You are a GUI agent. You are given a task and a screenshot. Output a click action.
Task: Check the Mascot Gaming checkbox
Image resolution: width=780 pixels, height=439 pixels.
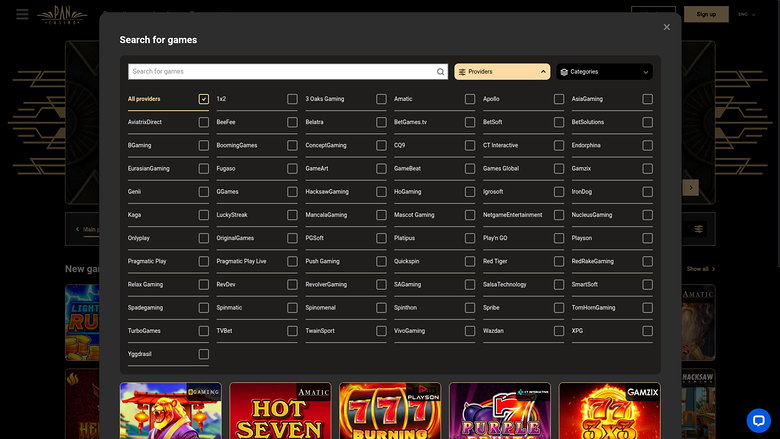(x=470, y=215)
